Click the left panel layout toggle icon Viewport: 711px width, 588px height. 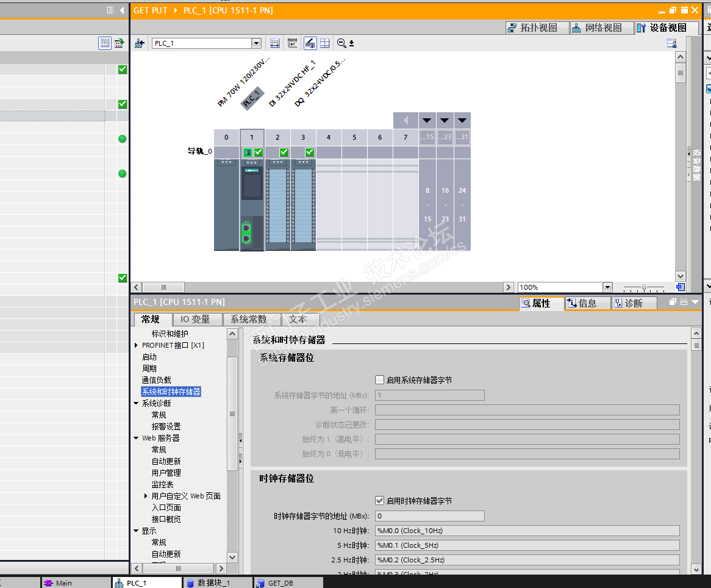tap(110, 10)
